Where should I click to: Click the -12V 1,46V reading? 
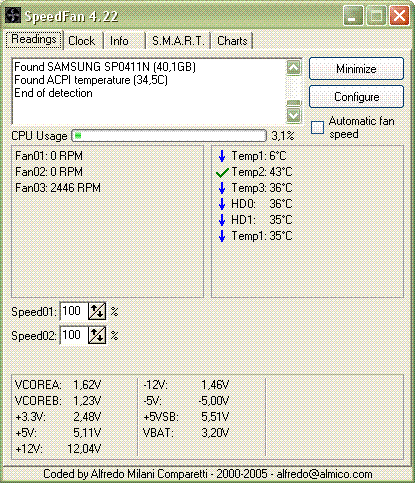pyautogui.click(x=186, y=385)
